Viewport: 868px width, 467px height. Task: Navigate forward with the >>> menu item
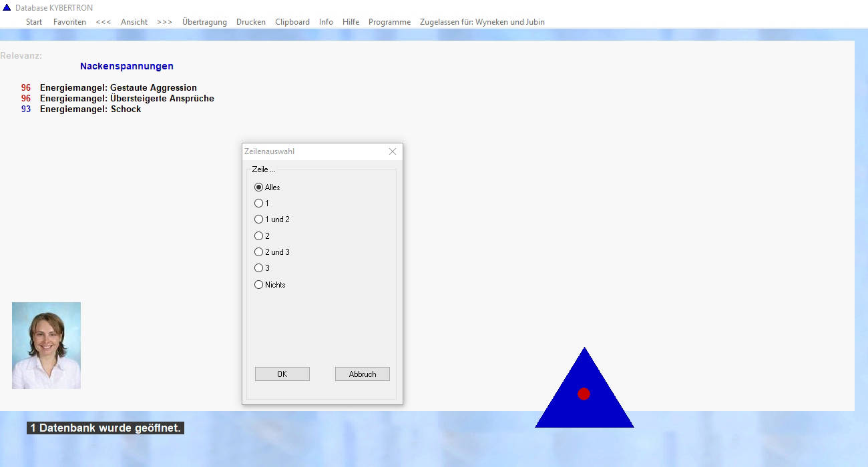(165, 22)
